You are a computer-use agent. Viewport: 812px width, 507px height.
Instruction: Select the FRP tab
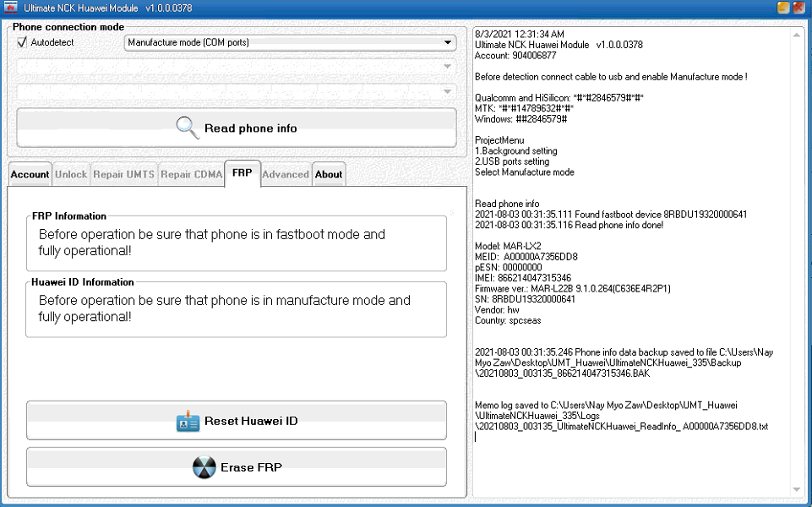pyautogui.click(x=243, y=173)
